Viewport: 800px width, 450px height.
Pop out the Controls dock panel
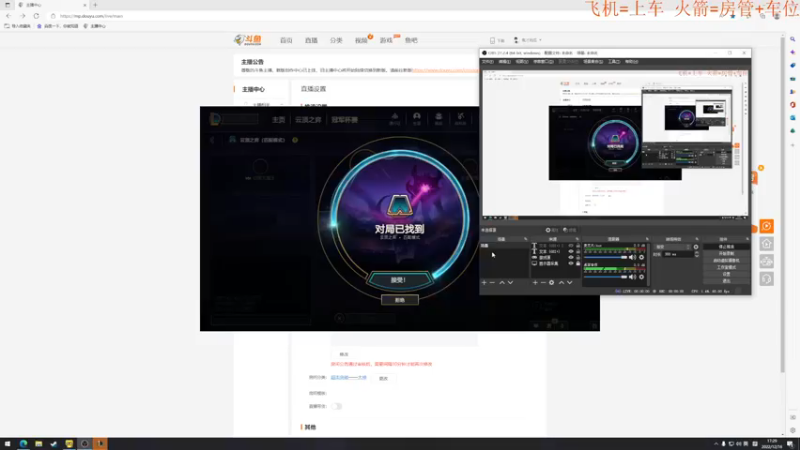pos(747,239)
